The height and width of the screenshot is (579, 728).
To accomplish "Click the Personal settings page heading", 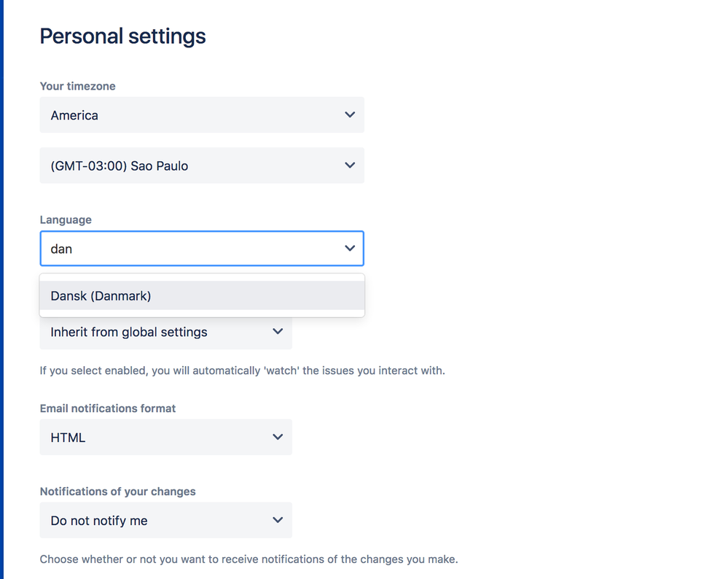I will tap(122, 36).
